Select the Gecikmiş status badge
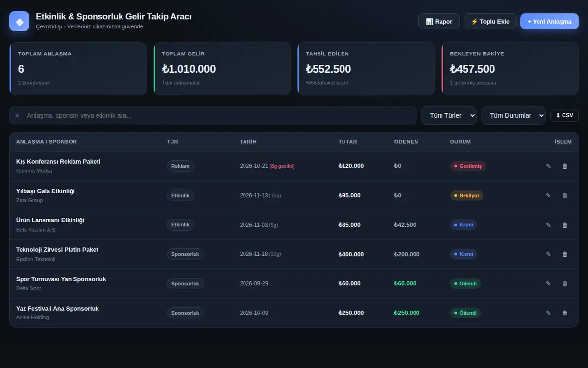The image size is (588, 368). point(468,166)
